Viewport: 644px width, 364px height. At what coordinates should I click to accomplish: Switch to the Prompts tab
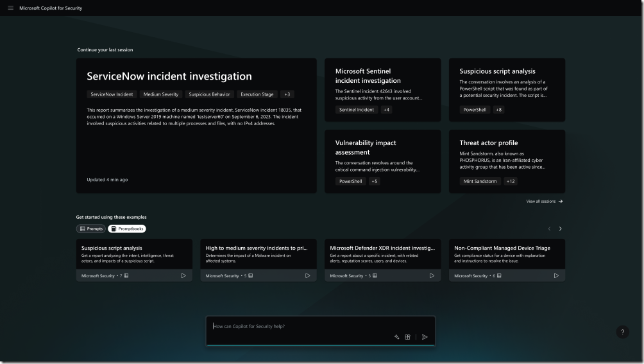(x=90, y=229)
